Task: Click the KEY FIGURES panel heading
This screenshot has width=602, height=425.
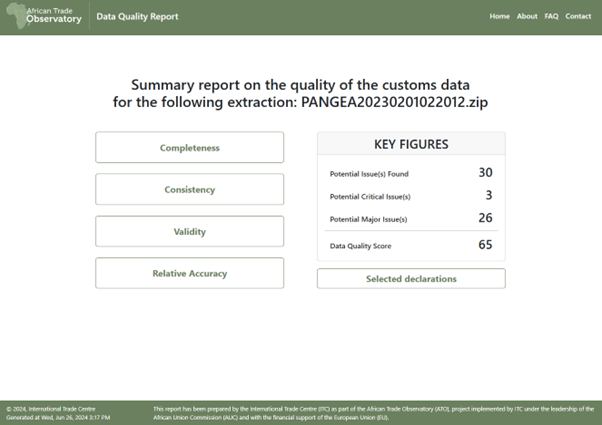Action: tap(411, 145)
